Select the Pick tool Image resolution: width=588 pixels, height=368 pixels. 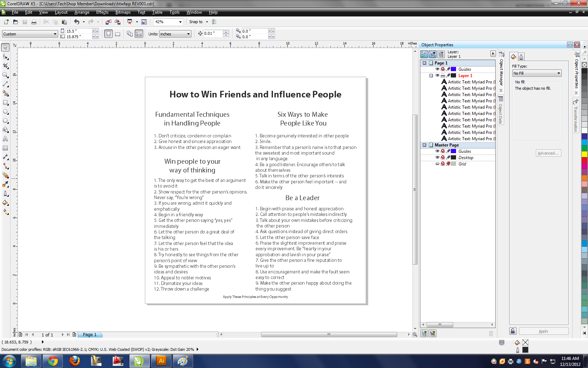click(5, 48)
